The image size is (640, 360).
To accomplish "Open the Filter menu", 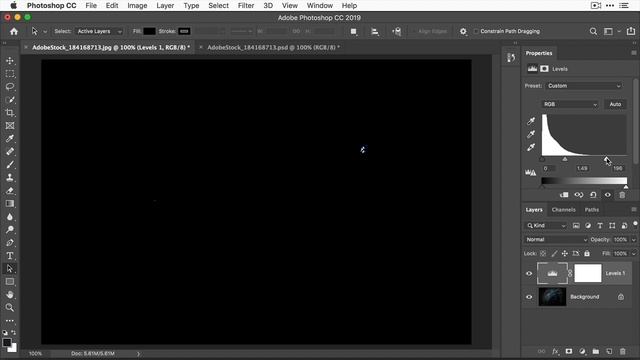I will click(x=246, y=6).
